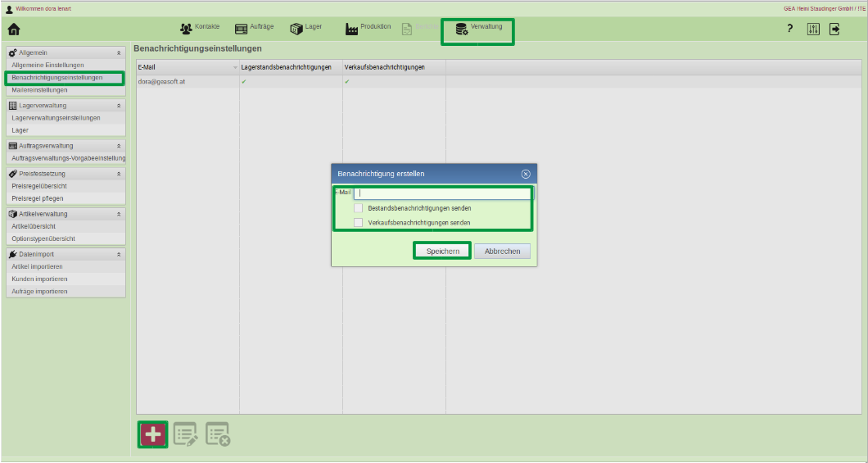Image resolution: width=868 pixels, height=463 pixels.
Task: Click the logout icon at top right
Action: (834, 30)
